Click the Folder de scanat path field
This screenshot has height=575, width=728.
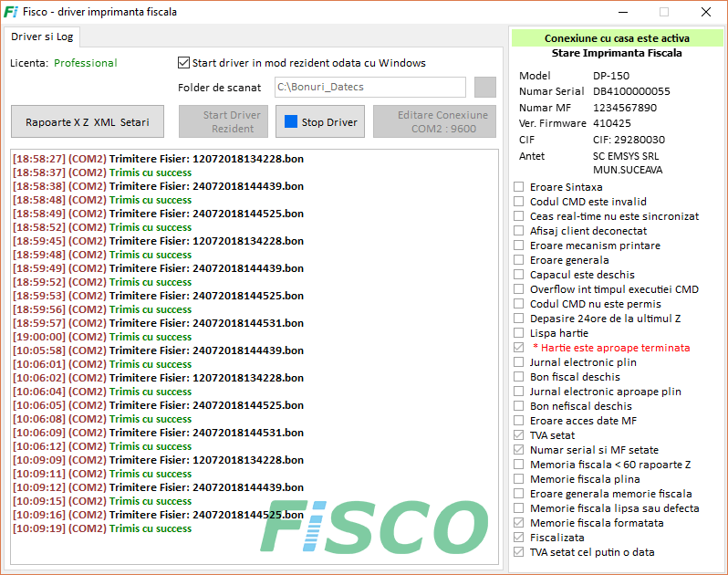(x=370, y=88)
